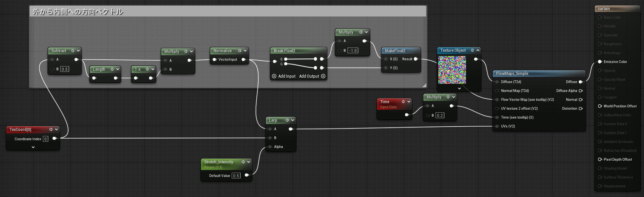
Task: Click the Alpha input pin on Lerp
Action: 270,147
